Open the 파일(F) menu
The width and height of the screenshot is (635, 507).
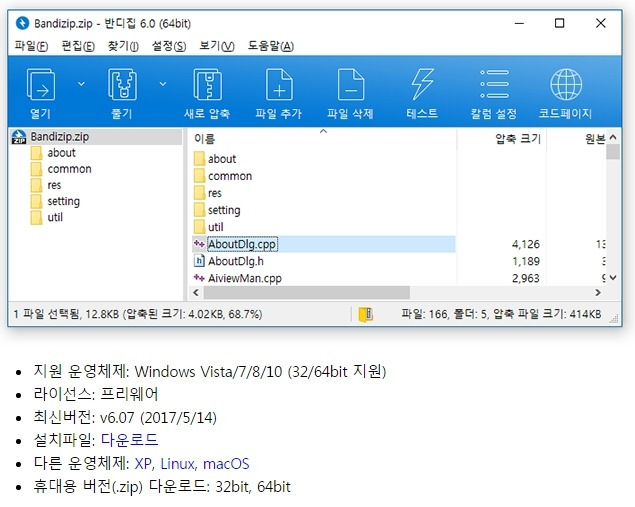pos(31,46)
